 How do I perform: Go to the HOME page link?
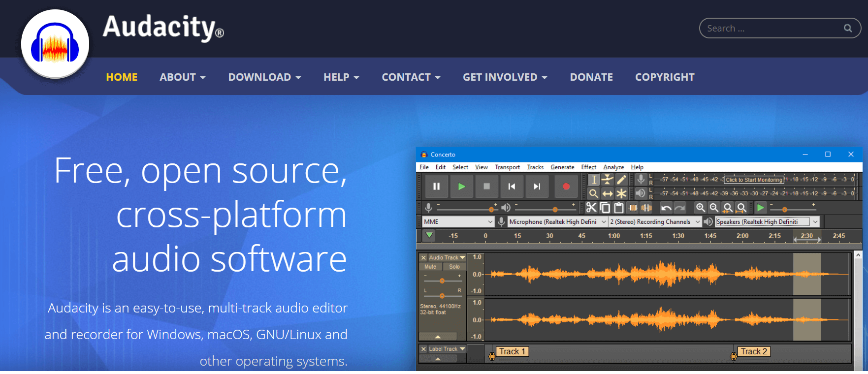(x=122, y=77)
